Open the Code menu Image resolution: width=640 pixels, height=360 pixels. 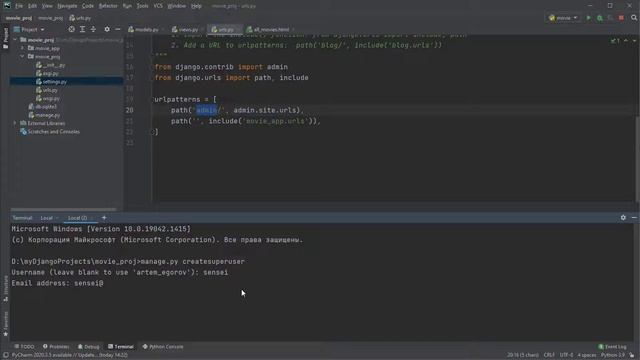tap(88, 6)
